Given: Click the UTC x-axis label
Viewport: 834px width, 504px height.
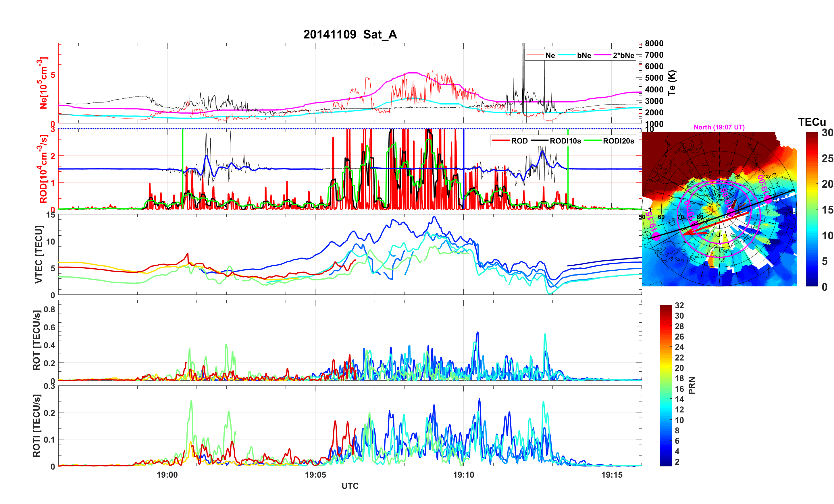Looking at the screenshot, I should pos(350,486).
